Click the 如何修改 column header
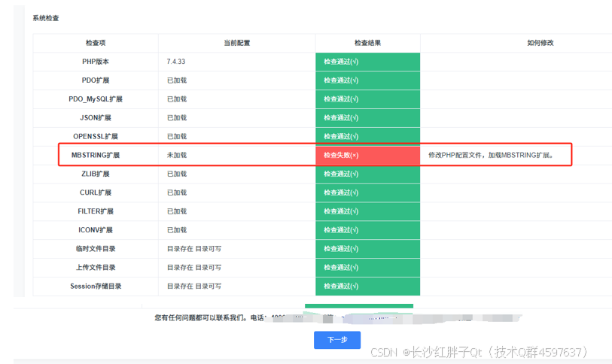612x364 pixels. coord(540,43)
